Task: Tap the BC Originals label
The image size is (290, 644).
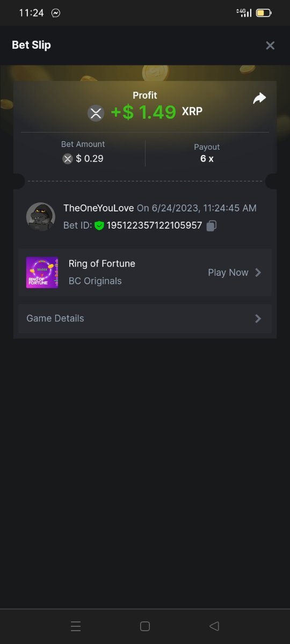Action: tap(95, 281)
